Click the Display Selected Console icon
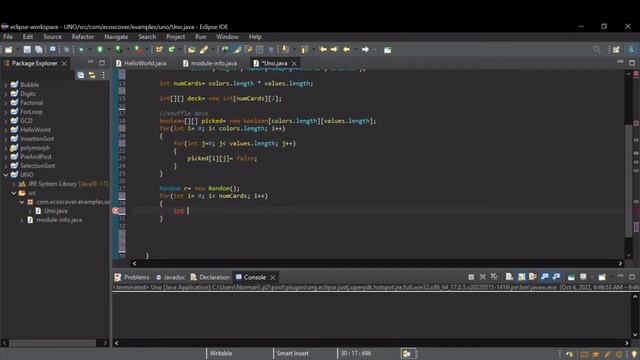The height and width of the screenshot is (360, 640). (x=583, y=277)
